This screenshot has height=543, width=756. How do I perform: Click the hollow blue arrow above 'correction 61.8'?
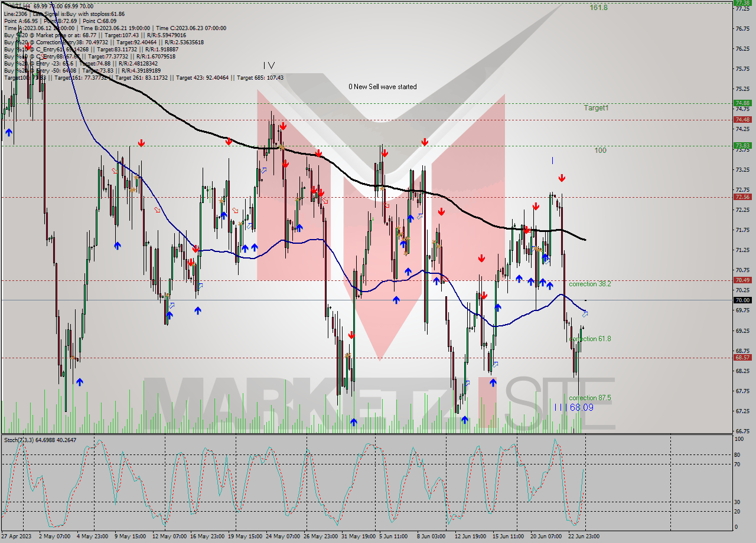point(585,314)
